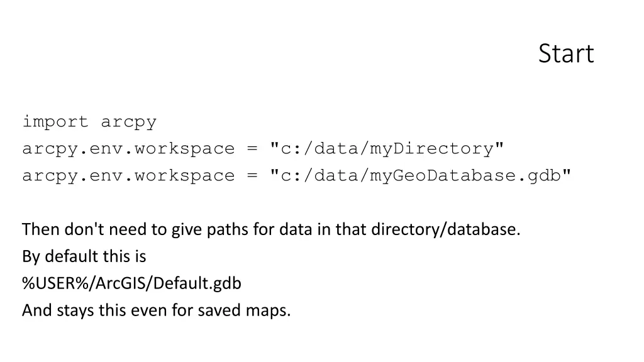Image resolution: width=644 pixels, height=362 pixels.
Task: Click the %USER%/ArcGIS/Default.gdb path text
Action: coord(132,283)
